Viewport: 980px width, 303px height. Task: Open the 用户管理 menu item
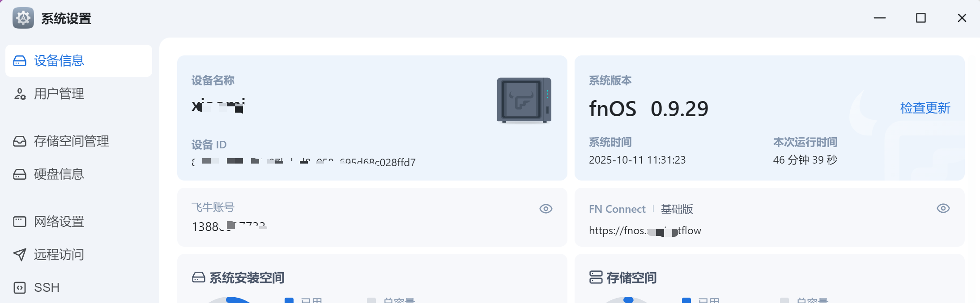click(x=59, y=94)
